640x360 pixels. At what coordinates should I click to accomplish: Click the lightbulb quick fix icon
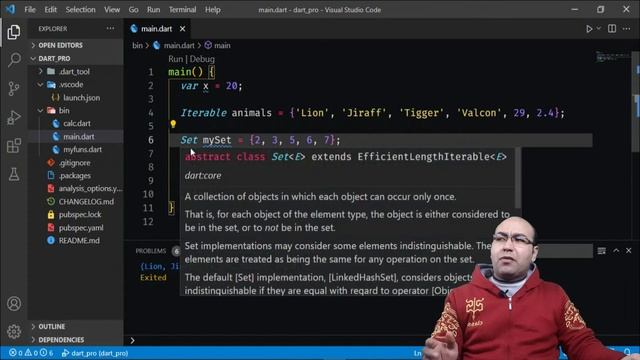173,124
